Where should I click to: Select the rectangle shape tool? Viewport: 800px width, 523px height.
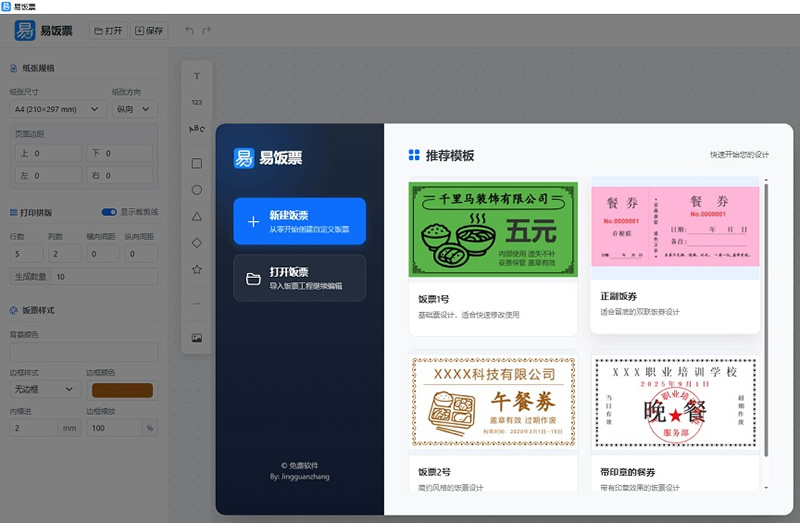click(x=197, y=163)
